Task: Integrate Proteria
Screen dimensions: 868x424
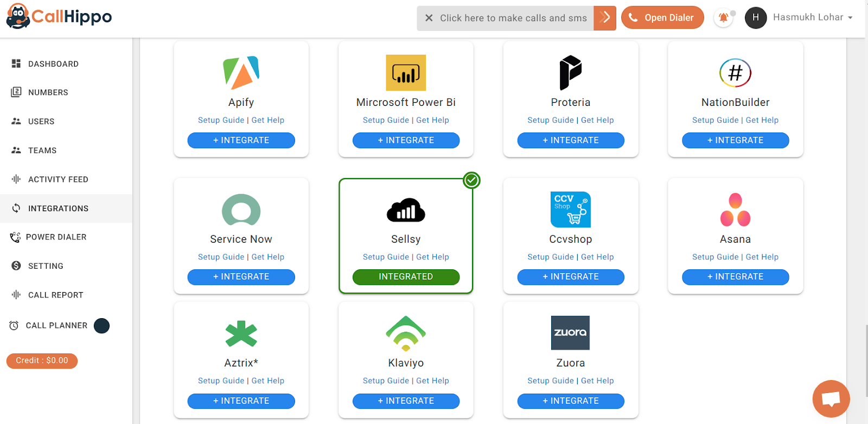Action: [571, 140]
